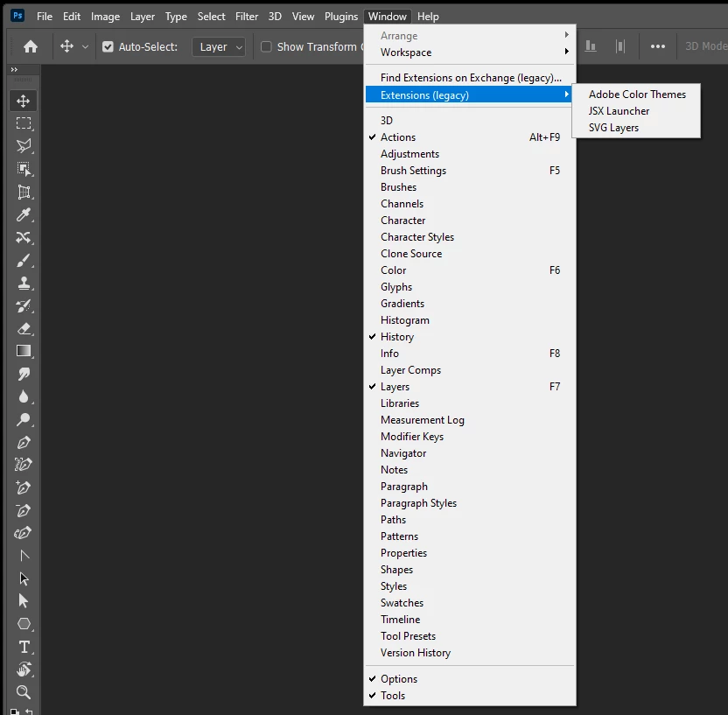728x715 pixels.
Task: Select the Artboard tool below Object Selection tool
Action: pos(24,192)
